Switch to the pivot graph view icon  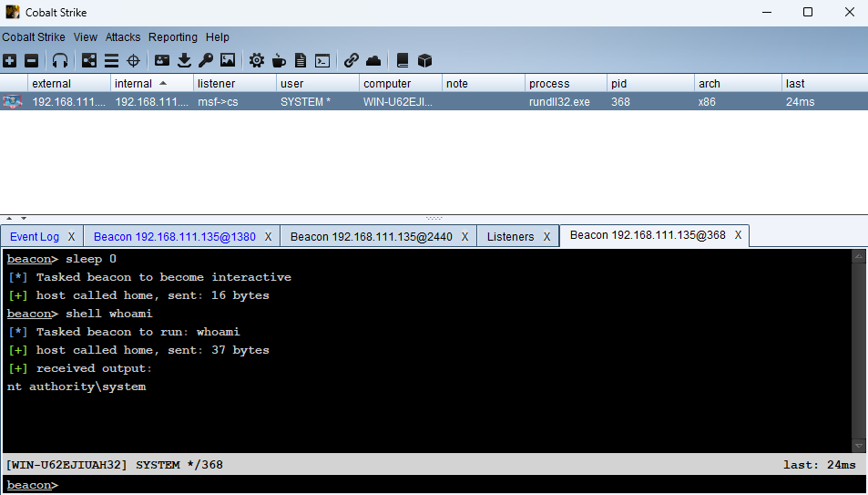89,60
